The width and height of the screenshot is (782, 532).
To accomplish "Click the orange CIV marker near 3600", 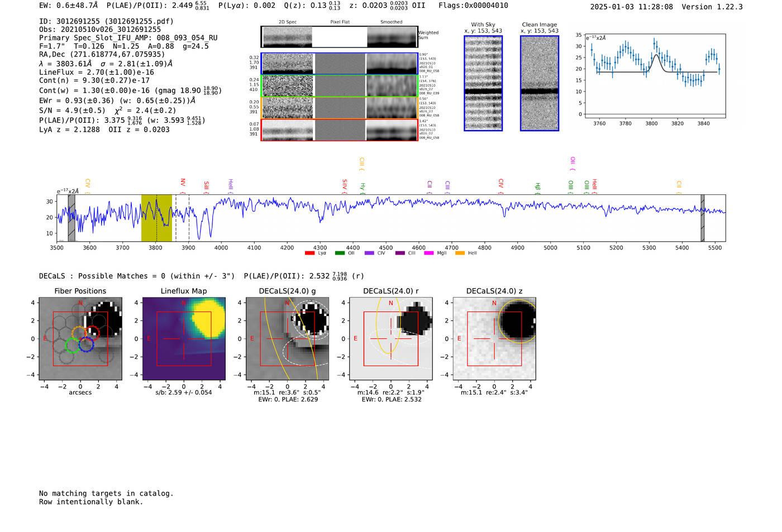I will coord(88,186).
